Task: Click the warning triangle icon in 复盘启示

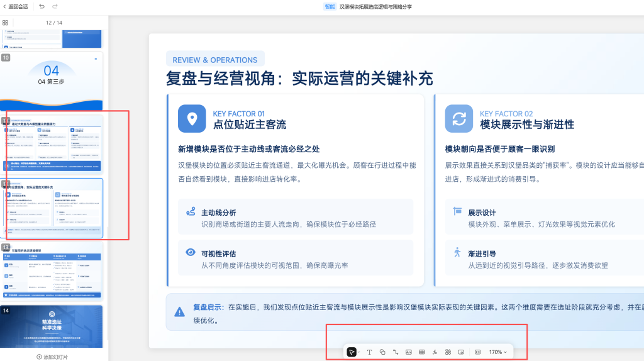Action: click(179, 312)
